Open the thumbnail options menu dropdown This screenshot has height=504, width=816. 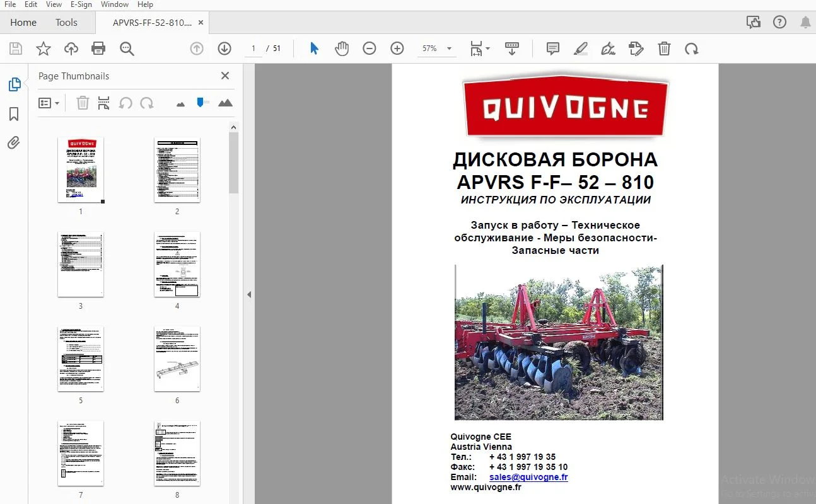(x=49, y=103)
